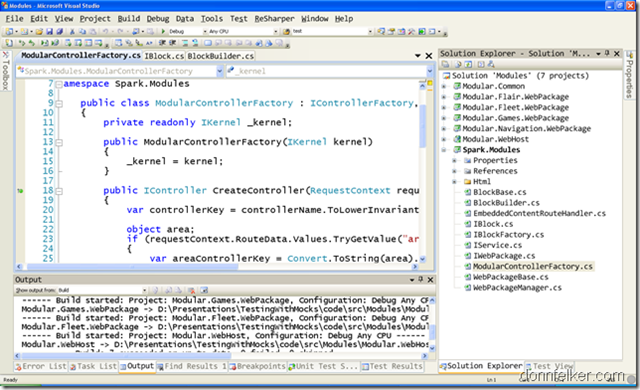Toggle auto-hide pin on the Output panel

421,279
